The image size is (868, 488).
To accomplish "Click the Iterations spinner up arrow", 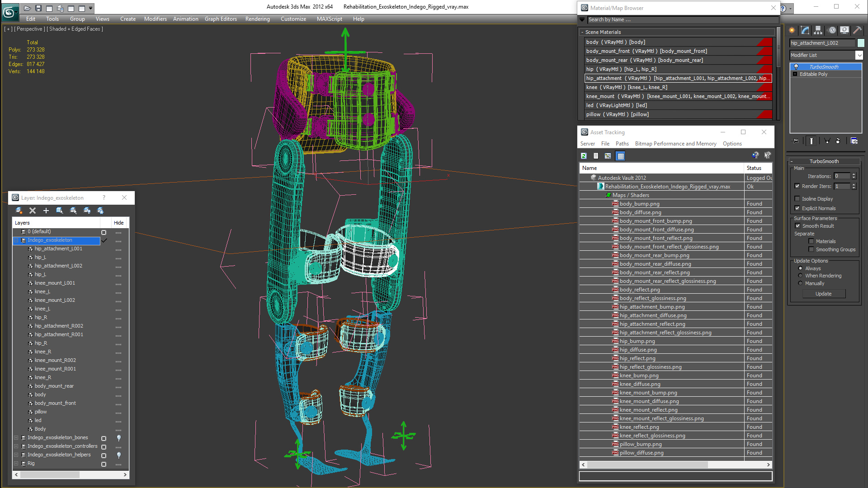I will click(854, 174).
